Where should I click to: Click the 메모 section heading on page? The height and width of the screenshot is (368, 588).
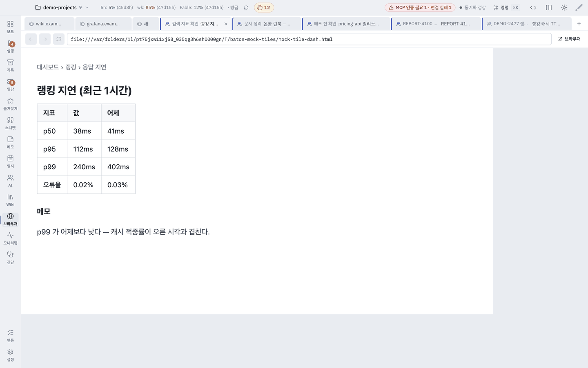(44, 211)
